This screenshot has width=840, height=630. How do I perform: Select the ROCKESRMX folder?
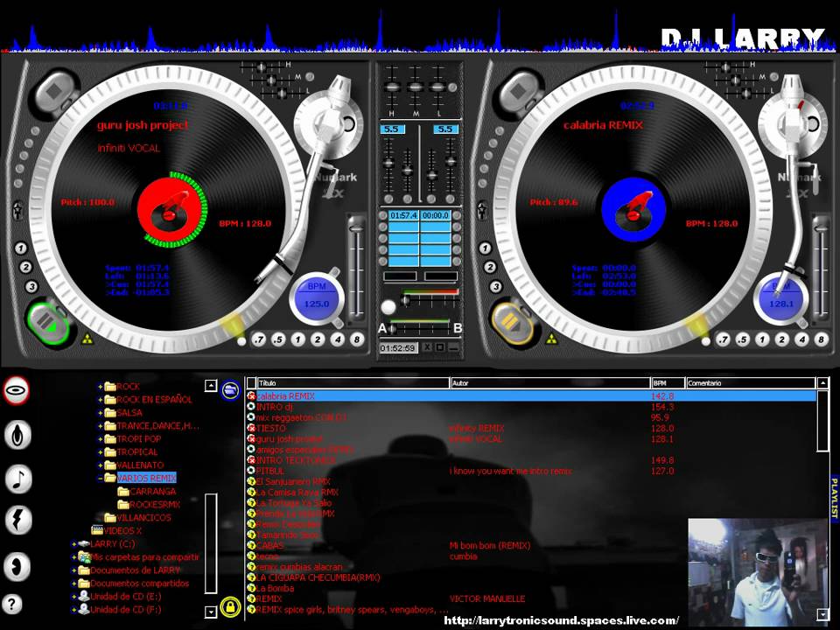click(x=155, y=504)
